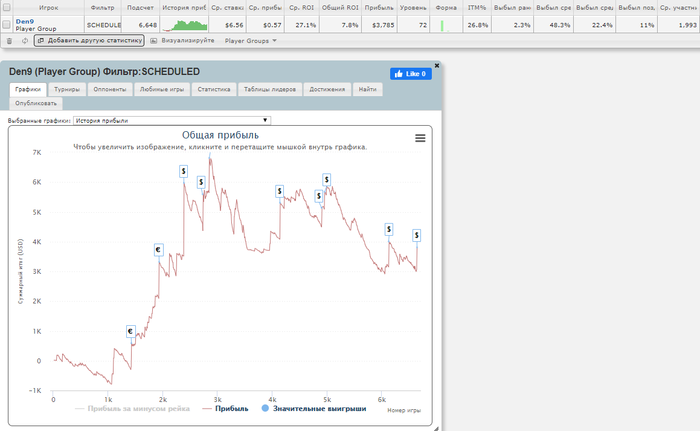Image resolution: width=700 pixels, height=431 pixels.
Task: Tick the checkbox on the Den9 row
Action: point(6,25)
